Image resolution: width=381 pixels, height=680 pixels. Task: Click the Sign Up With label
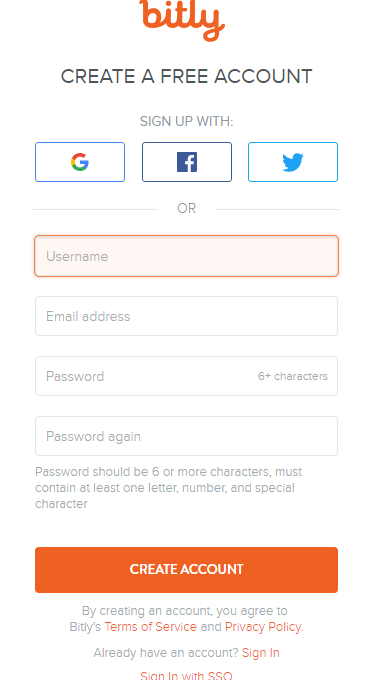coord(186,121)
